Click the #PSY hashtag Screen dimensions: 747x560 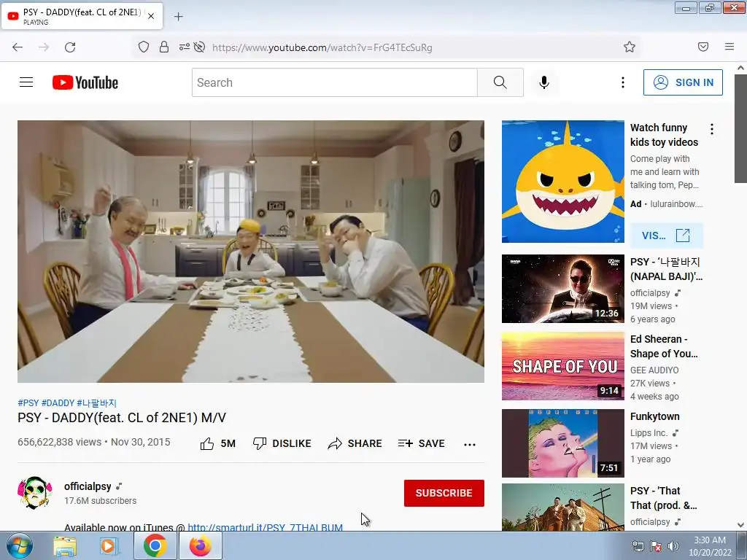tap(28, 402)
